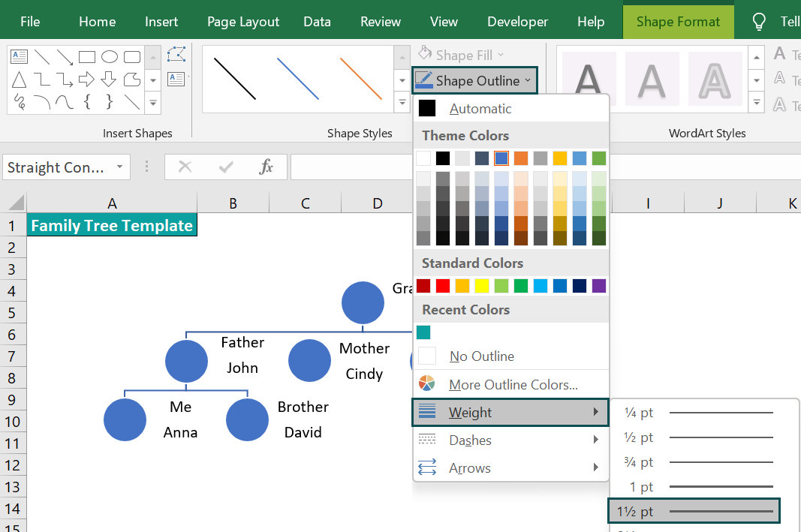Switch to the Insert tab
The height and width of the screenshot is (532, 801).
161,22
